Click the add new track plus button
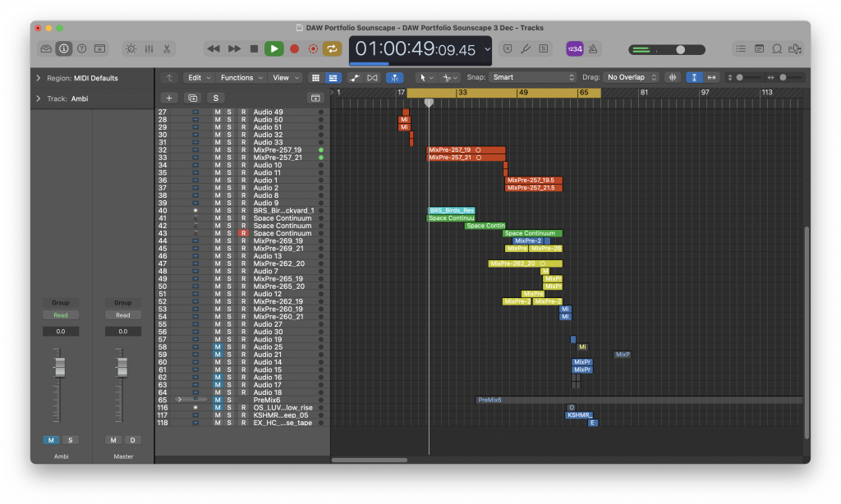 pyautogui.click(x=169, y=99)
